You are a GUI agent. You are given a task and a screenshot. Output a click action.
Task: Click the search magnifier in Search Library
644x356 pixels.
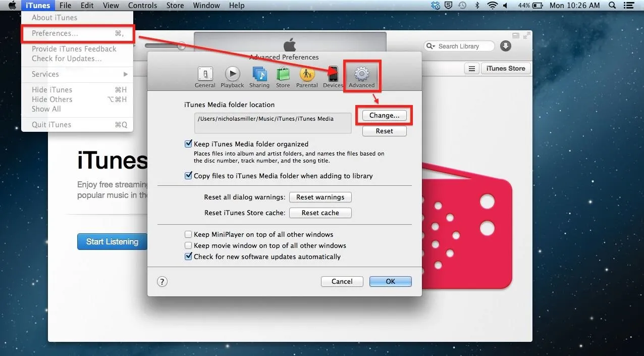point(431,46)
